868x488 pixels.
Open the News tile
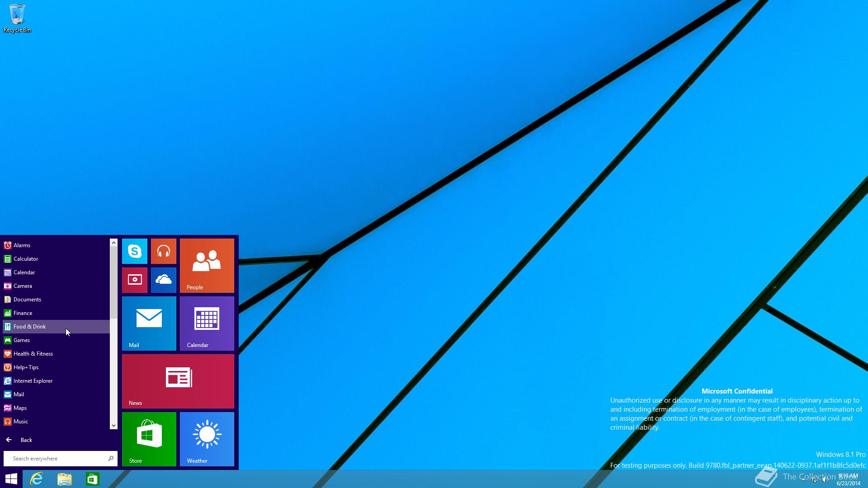click(178, 381)
